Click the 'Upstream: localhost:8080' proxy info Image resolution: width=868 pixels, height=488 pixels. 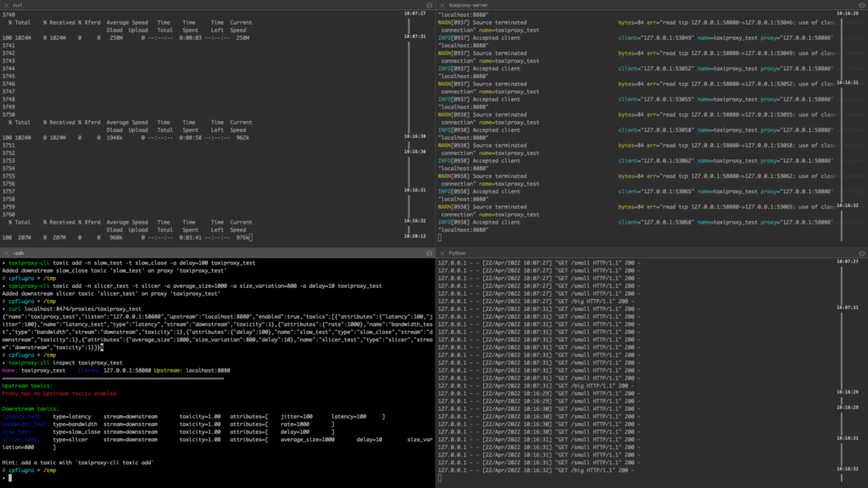coord(192,371)
